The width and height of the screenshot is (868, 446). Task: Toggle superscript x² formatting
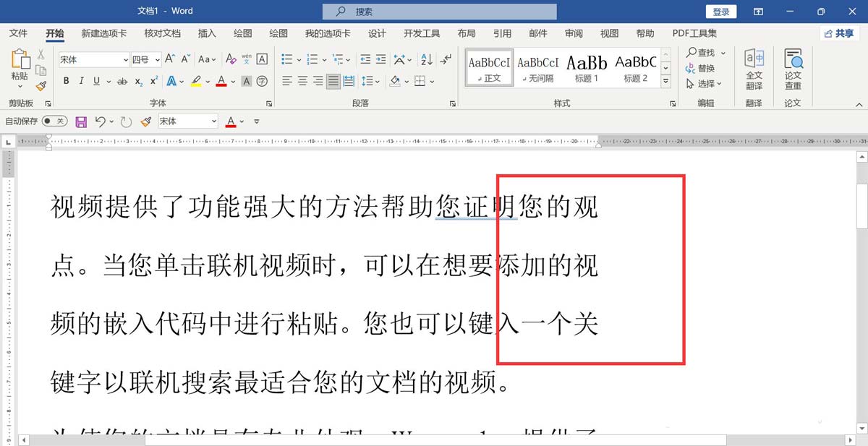[153, 81]
